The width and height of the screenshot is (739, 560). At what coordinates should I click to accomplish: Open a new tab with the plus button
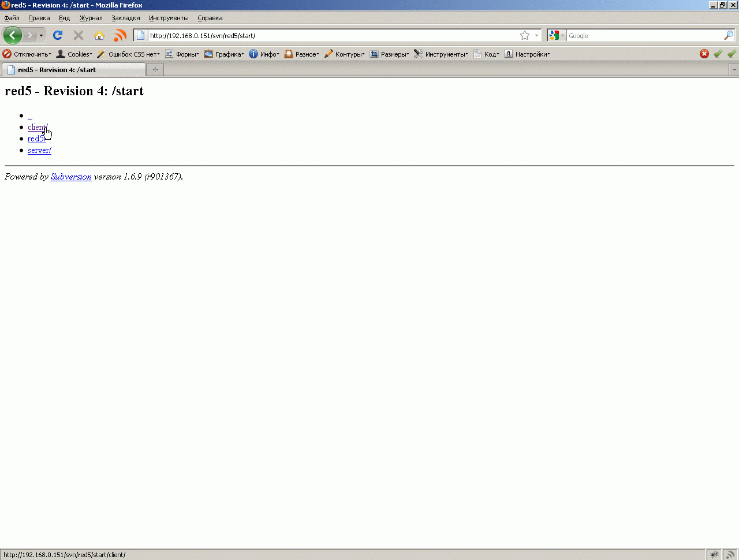[155, 70]
